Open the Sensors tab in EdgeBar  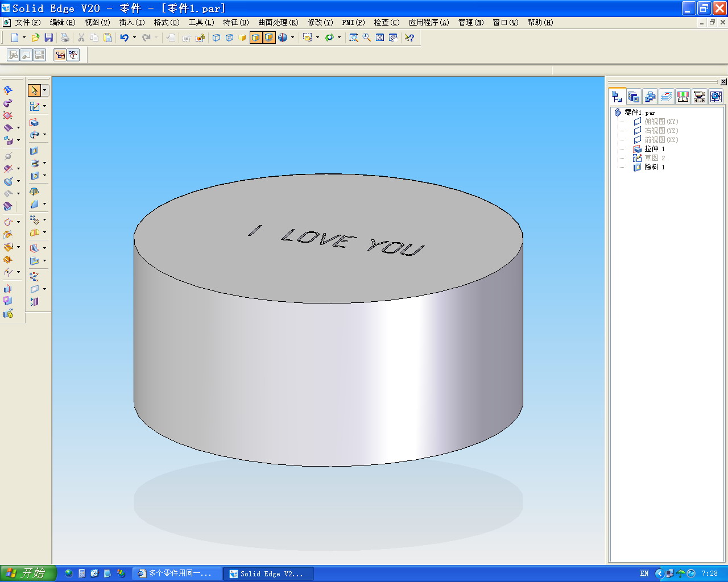(682, 97)
